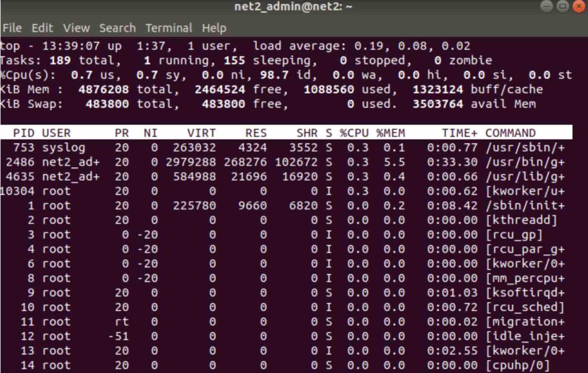Image resolution: width=588 pixels, height=373 pixels.
Task: Click the load average values
Action: pos(412,46)
